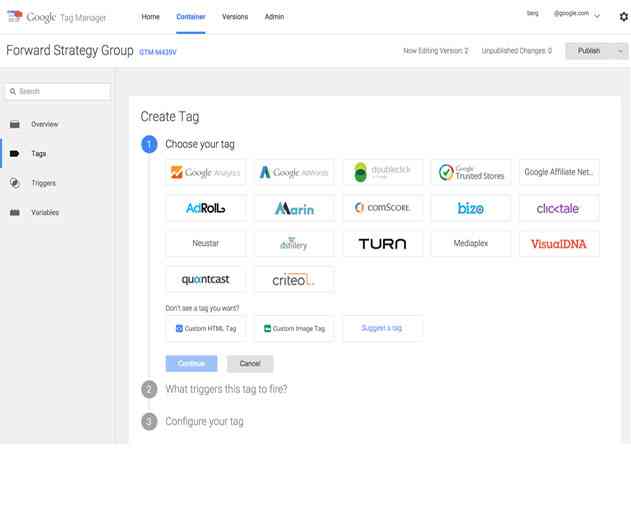Go to Variables in sidebar
This screenshot has height=522, width=631.
[x=45, y=212]
